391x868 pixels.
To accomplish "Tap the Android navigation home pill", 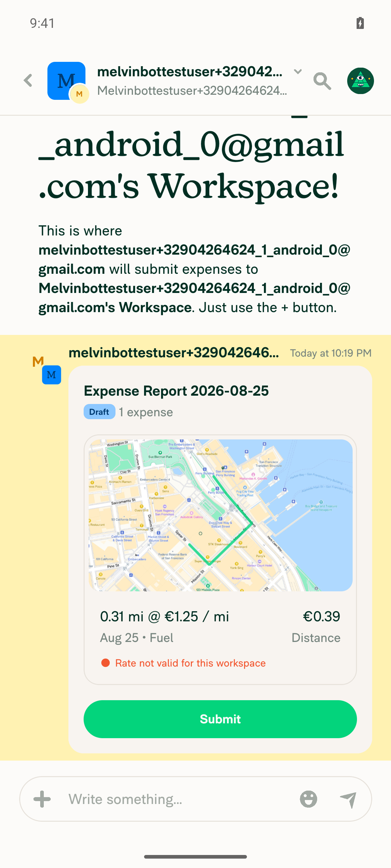I will (x=195, y=857).
